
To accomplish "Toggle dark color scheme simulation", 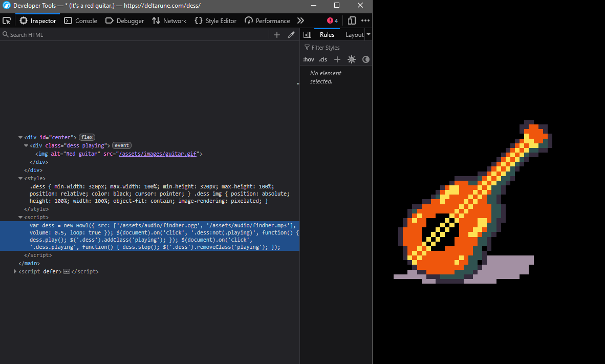I will point(366,59).
